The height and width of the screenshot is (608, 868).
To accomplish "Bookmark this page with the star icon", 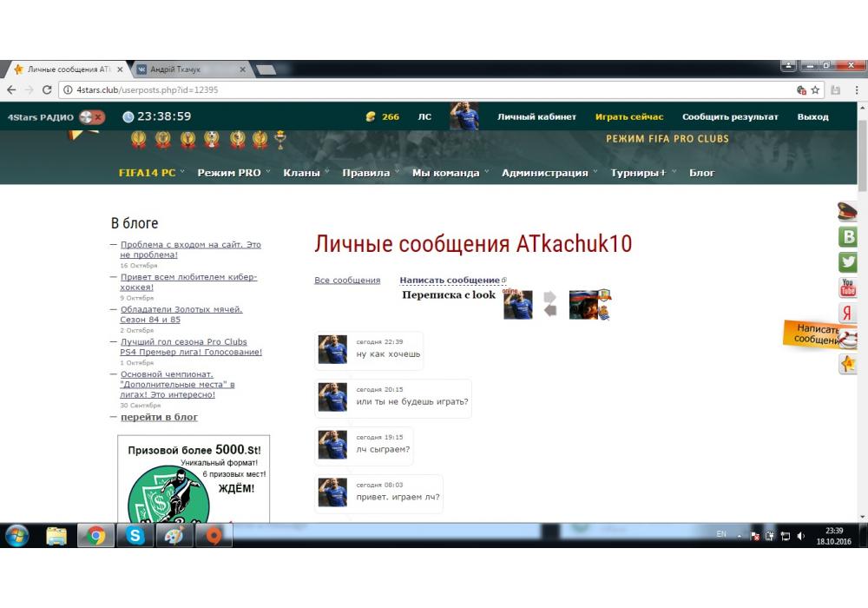I will click(x=815, y=89).
